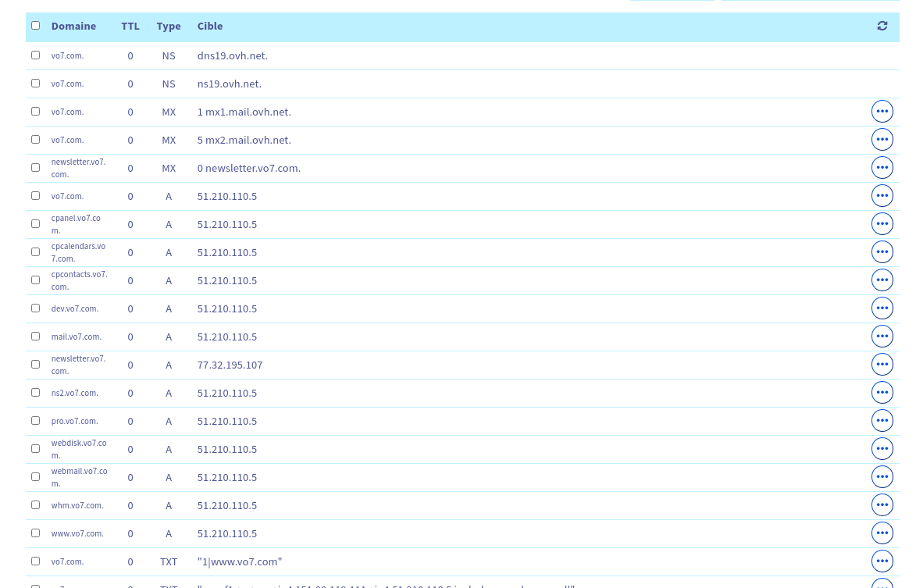Image resolution: width=916 pixels, height=588 pixels.
Task: Click the refresh icon in table header
Action: (882, 26)
